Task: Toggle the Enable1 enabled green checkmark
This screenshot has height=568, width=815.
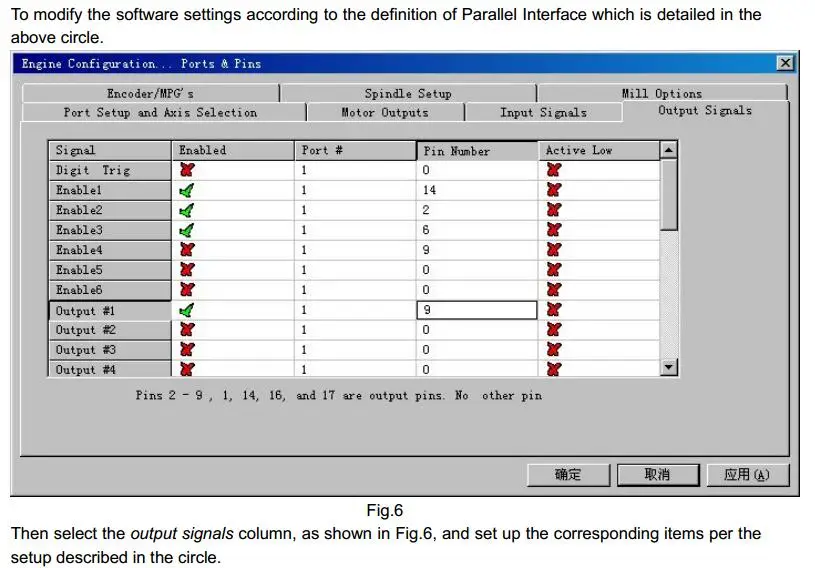Action: pos(187,190)
